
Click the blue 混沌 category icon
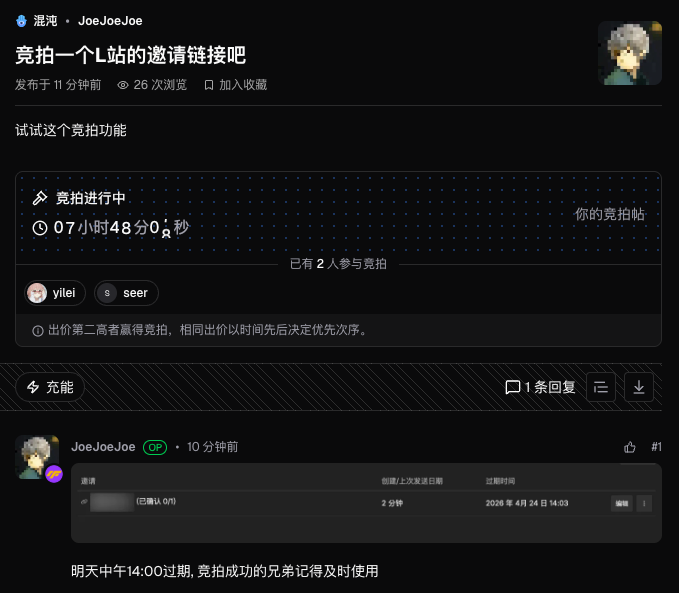21,21
